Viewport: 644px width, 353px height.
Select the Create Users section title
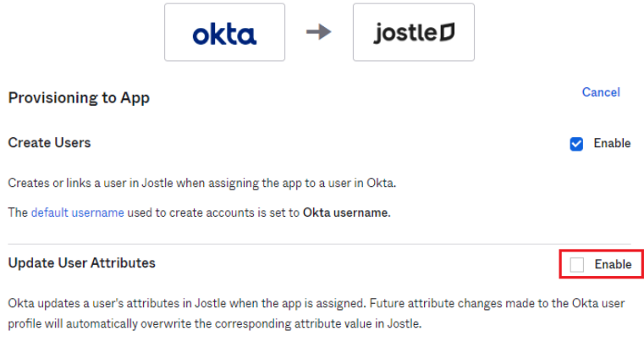click(x=49, y=142)
